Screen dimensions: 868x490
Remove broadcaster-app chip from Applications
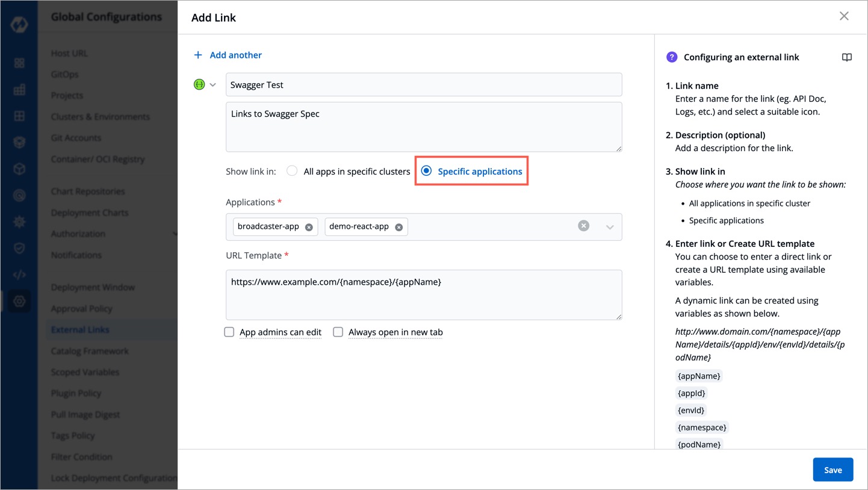coord(309,227)
